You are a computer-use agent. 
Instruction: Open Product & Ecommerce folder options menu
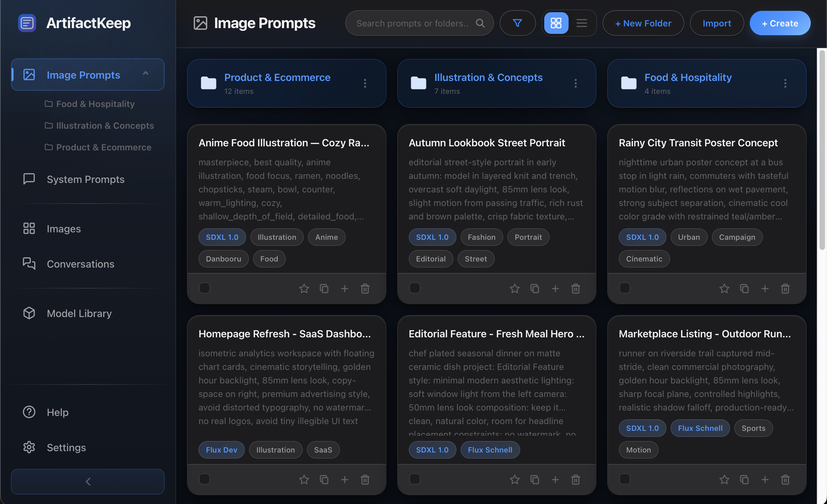365,83
